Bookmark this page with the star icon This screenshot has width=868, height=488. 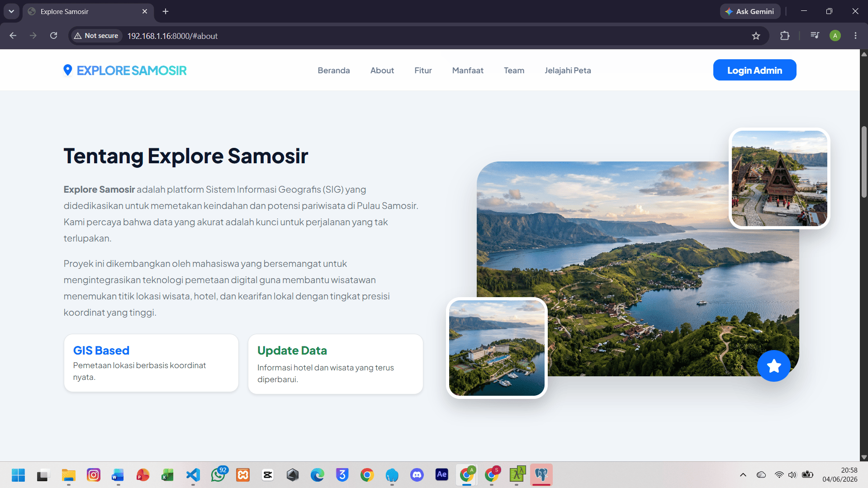click(x=756, y=36)
